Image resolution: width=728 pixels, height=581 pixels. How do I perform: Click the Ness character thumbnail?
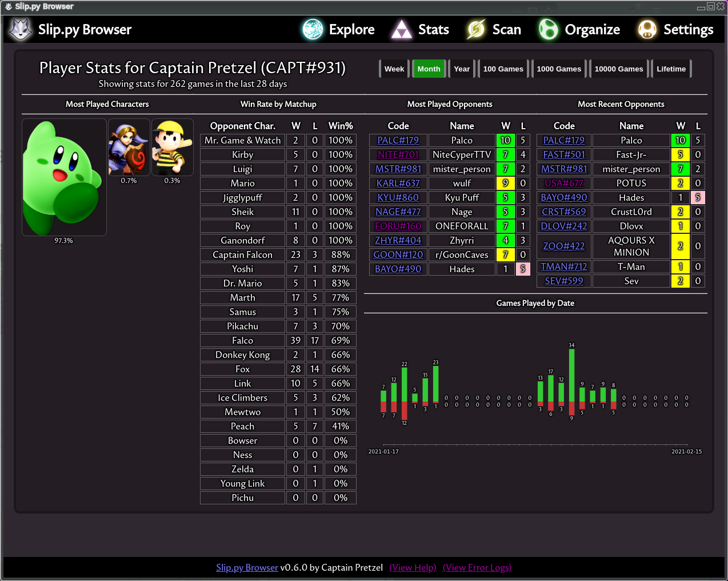[173, 147]
